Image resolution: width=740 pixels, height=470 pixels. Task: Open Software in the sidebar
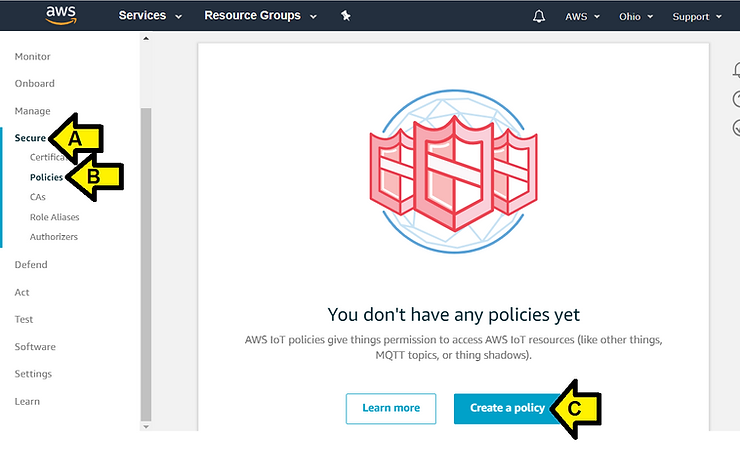(35, 347)
